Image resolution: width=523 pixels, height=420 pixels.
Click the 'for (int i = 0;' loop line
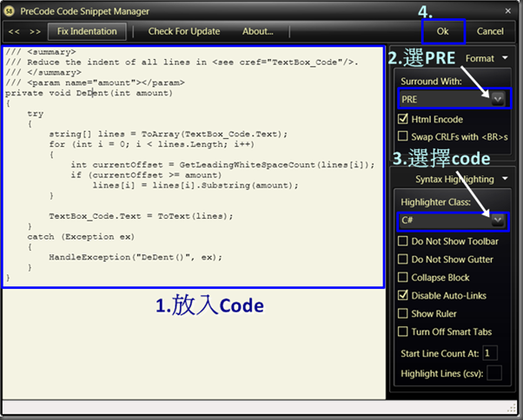click(x=152, y=144)
